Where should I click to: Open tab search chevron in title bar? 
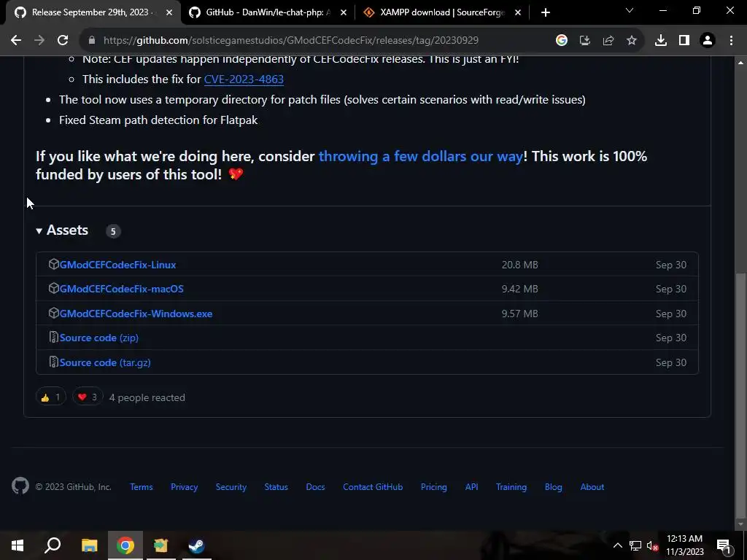click(630, 10)
